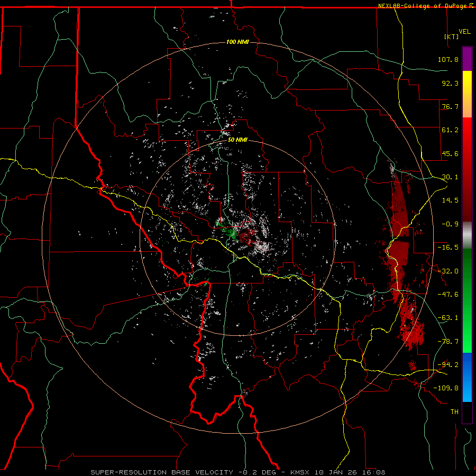
Task: Click the 92.3 legend value
Action: tap(450, 83)
